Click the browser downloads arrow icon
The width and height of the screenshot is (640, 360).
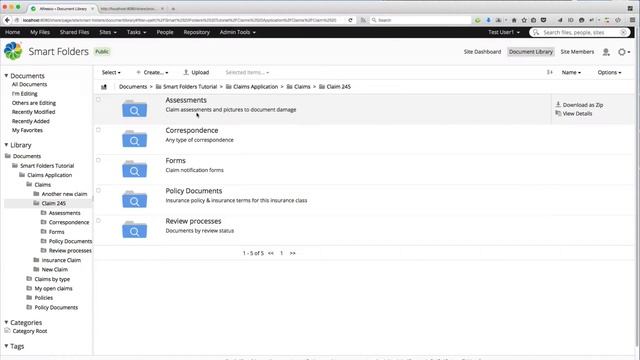tap(488, 20)
